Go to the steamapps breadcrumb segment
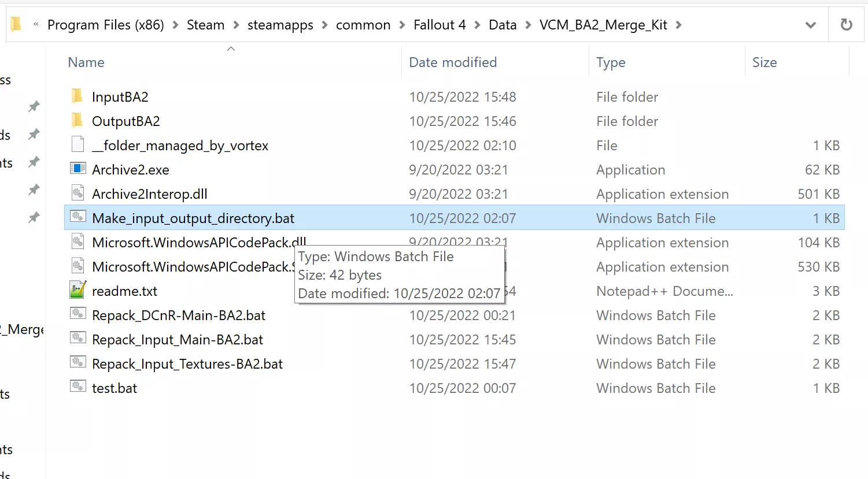868x479 pixels. click(280, 25)
